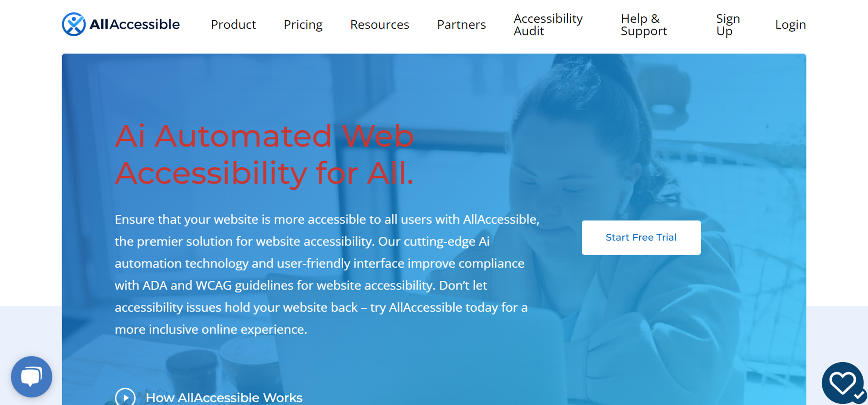Open the chat bubble widget
This screenshot has height=405, width=868.
tap(32, 377)
